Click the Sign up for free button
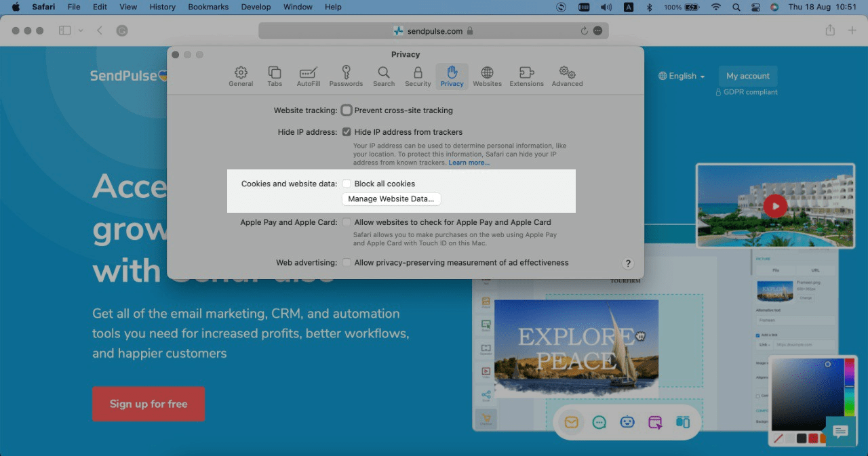868x456 pixels. pyautogui.click(x=149, y=404)
